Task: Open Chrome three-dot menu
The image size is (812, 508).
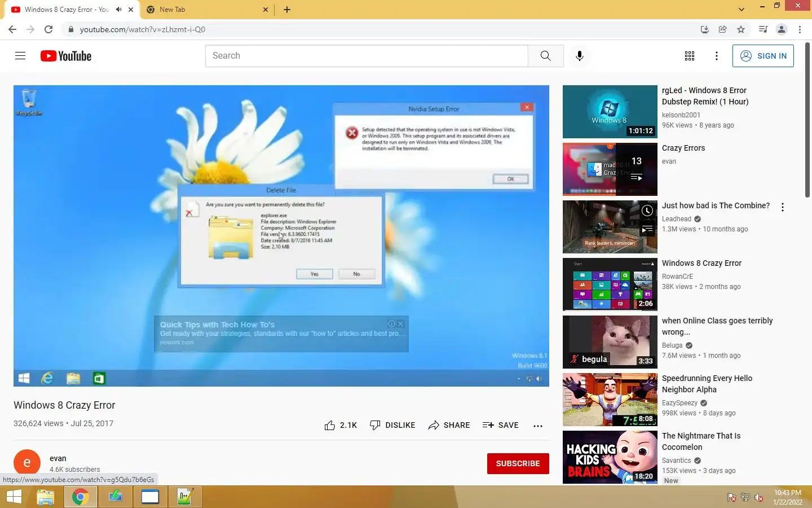Action: [800, 29]
